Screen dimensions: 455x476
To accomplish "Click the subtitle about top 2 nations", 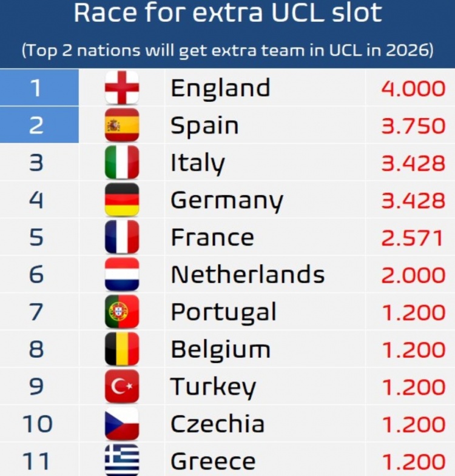I will point(227,50).
